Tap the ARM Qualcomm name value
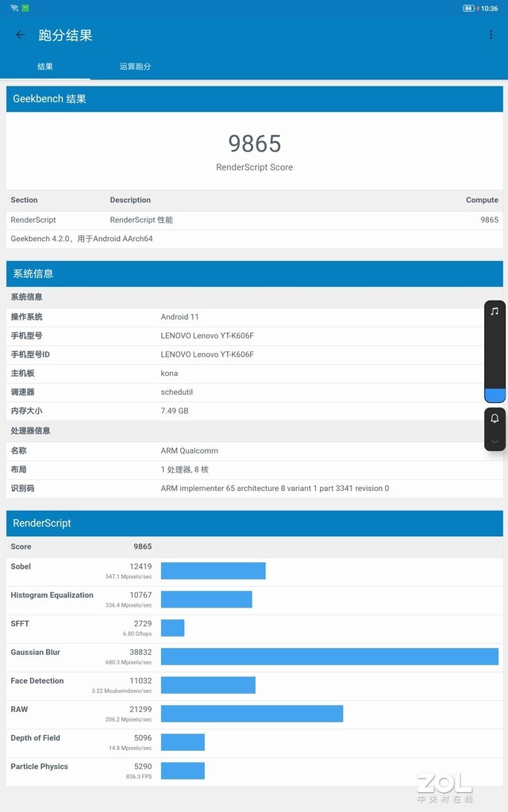Image resolution: width=508 pixels, height=812 pixels. click(x=189, y=450)
